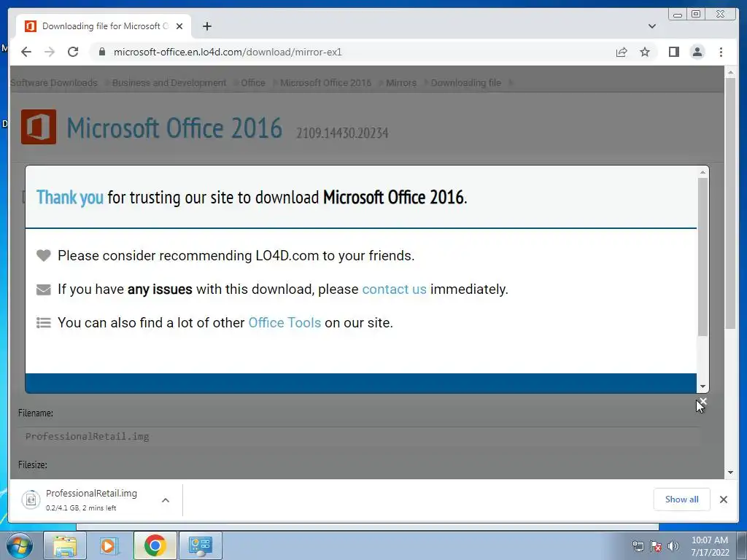Screen dimensions: 747x560
Task: Click the page scrollbar down arrow
Action: click(730, 472)
